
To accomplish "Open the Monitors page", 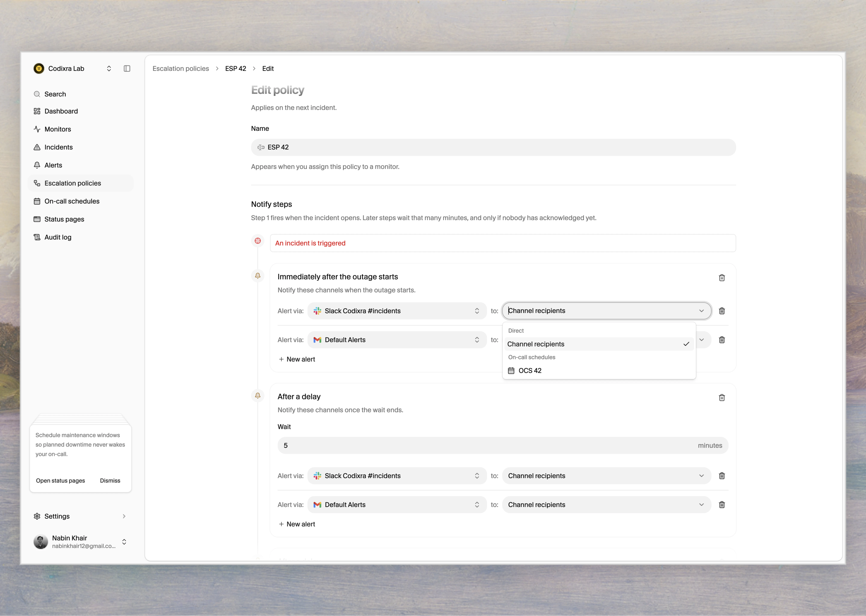I will [x=80, y=129].
